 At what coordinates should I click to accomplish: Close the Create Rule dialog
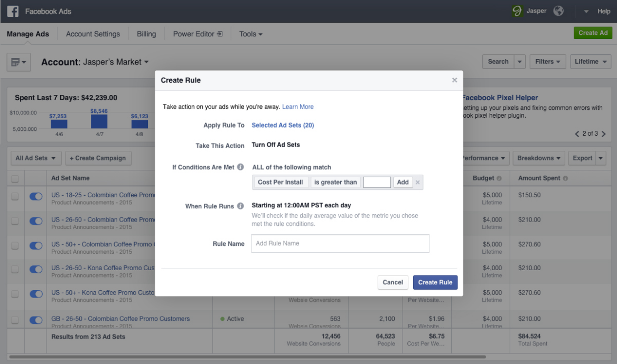454,80
